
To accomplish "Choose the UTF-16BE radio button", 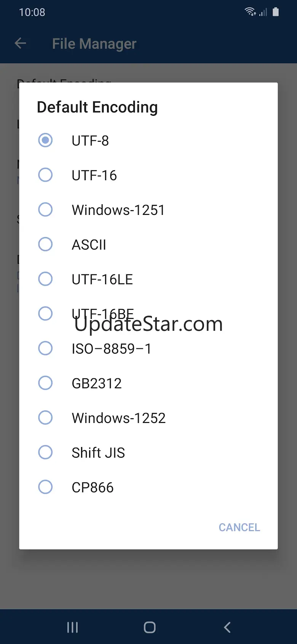I will tap(45, 314).
